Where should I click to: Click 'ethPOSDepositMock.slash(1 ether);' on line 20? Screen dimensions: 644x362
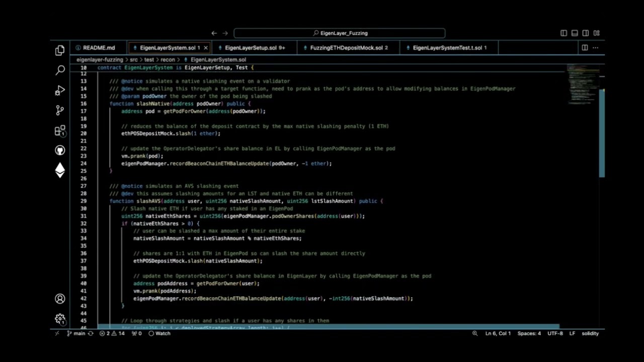coord(171,133)
